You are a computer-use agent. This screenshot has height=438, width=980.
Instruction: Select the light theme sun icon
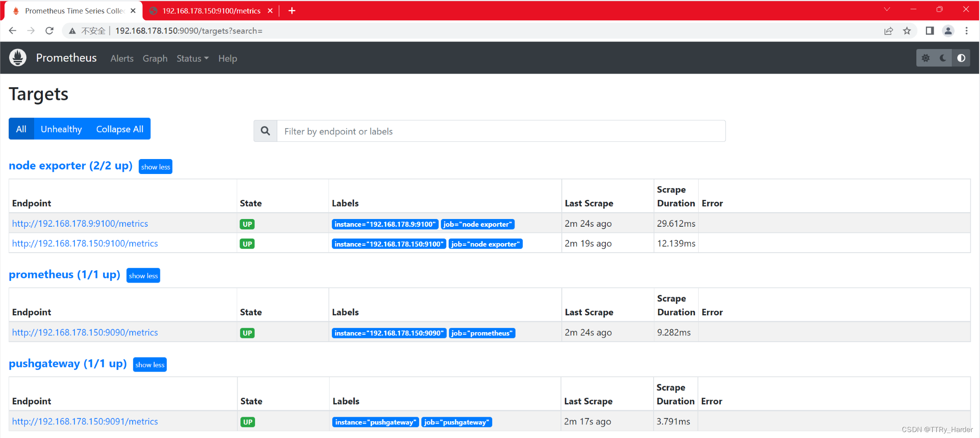[925, 58]
